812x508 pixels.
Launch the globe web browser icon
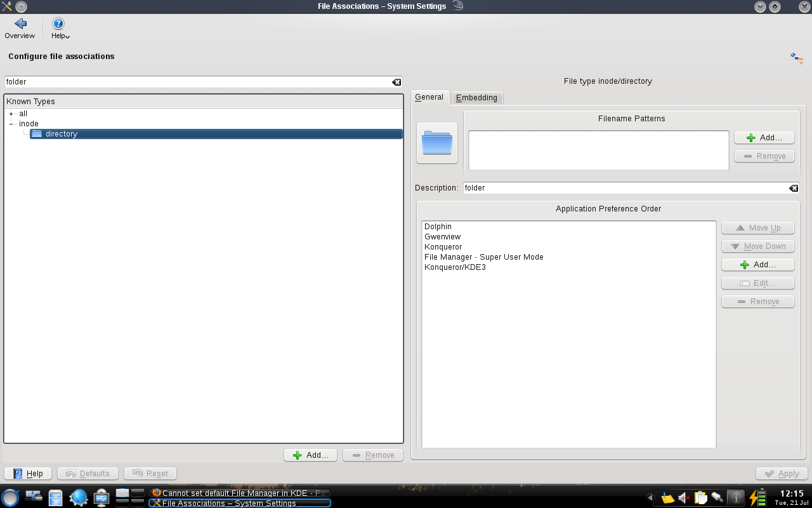point(79,497)
